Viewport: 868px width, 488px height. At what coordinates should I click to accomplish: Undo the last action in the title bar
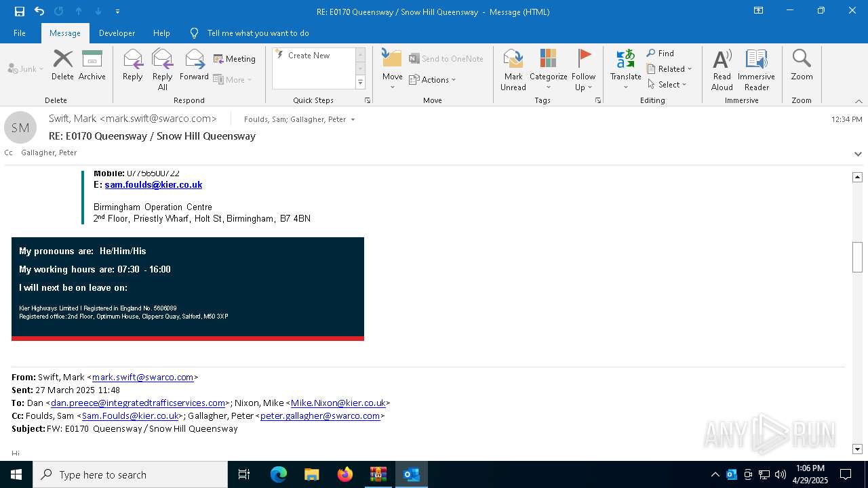click(x=39, y=12)
